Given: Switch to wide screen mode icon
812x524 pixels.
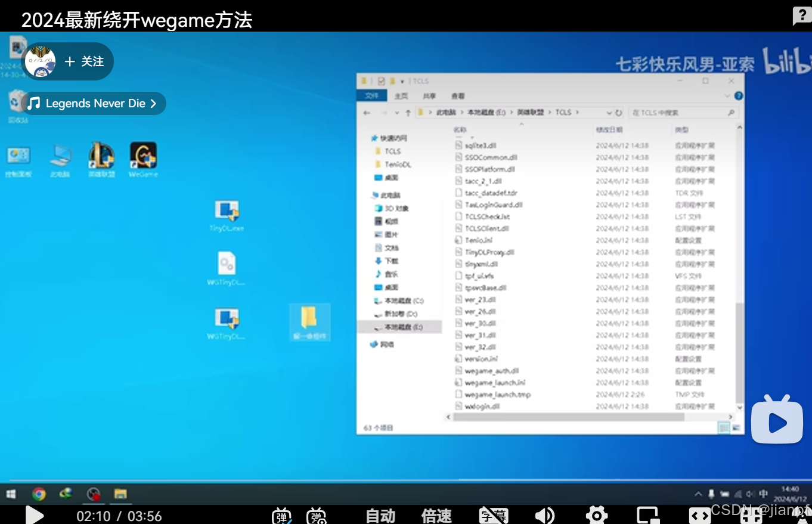Looking at the screenshot, I should click(x=699, y=516).
